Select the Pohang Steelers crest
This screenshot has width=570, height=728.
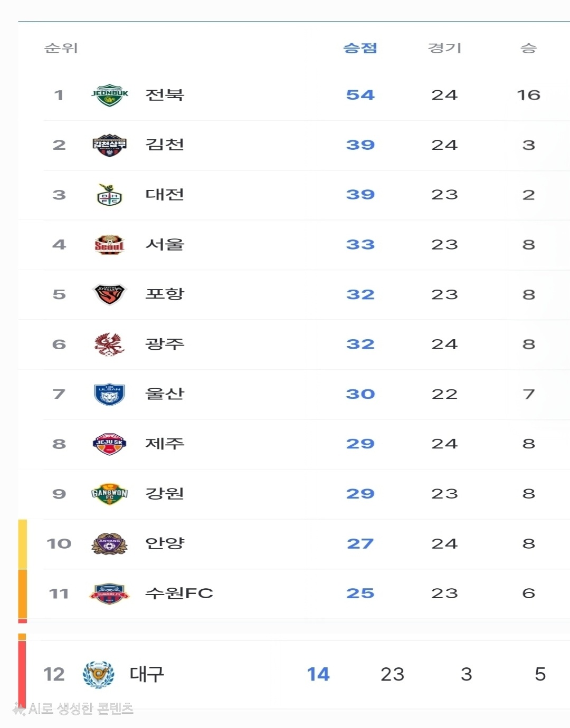(110, 294)
